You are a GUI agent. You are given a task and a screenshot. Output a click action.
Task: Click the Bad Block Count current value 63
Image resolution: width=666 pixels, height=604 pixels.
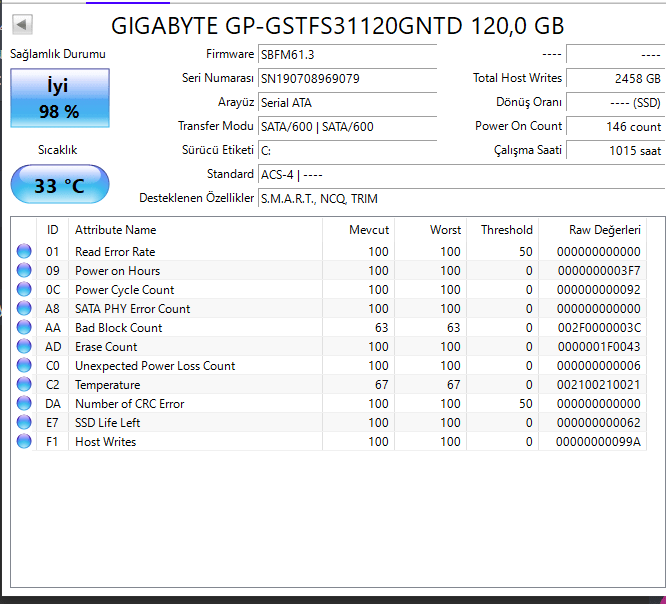click(381, 327)
